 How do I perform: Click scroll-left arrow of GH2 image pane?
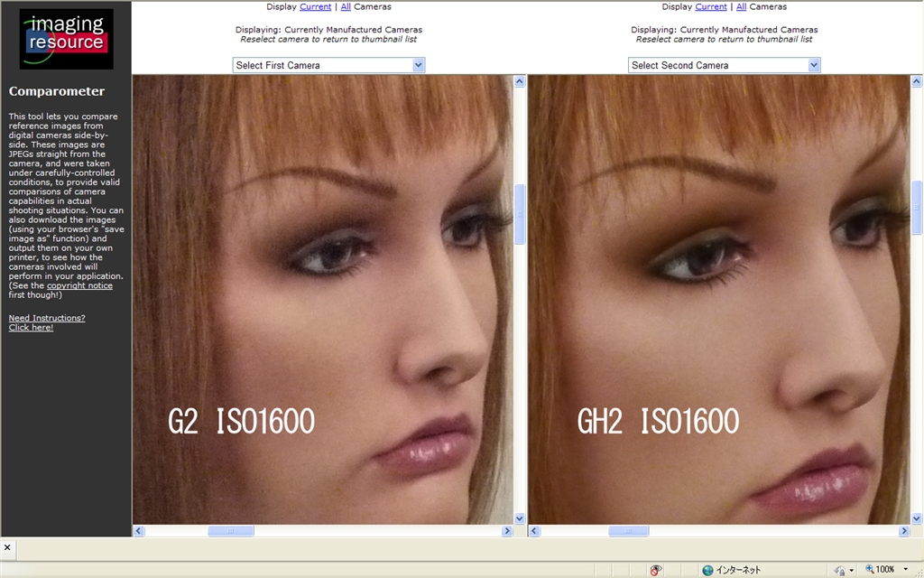pyautogui.click(x=534, y=531)
